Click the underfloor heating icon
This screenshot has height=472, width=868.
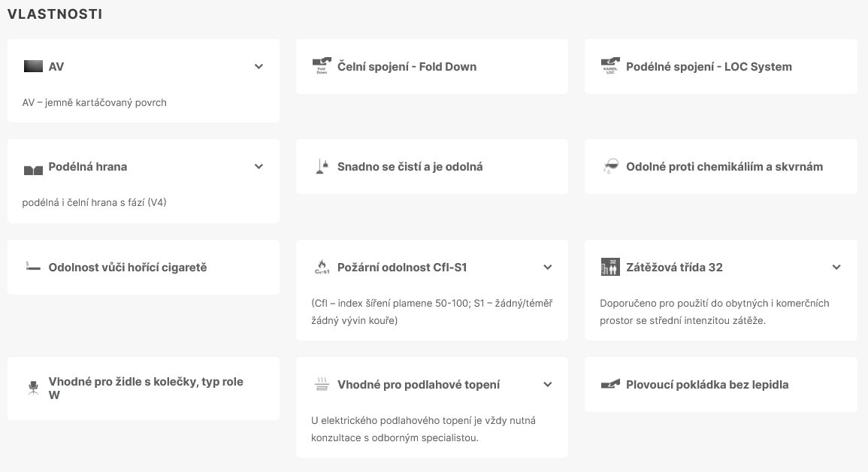(x=322, y=385)
